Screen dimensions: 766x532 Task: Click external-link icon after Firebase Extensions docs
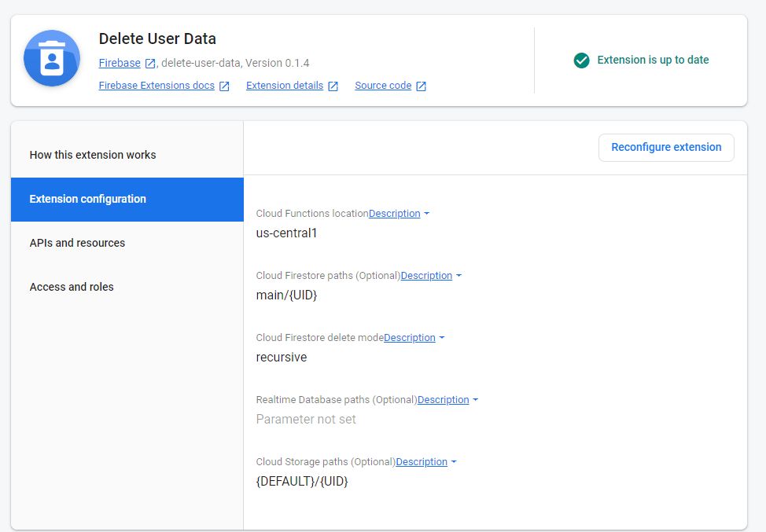tap(224, 86)
